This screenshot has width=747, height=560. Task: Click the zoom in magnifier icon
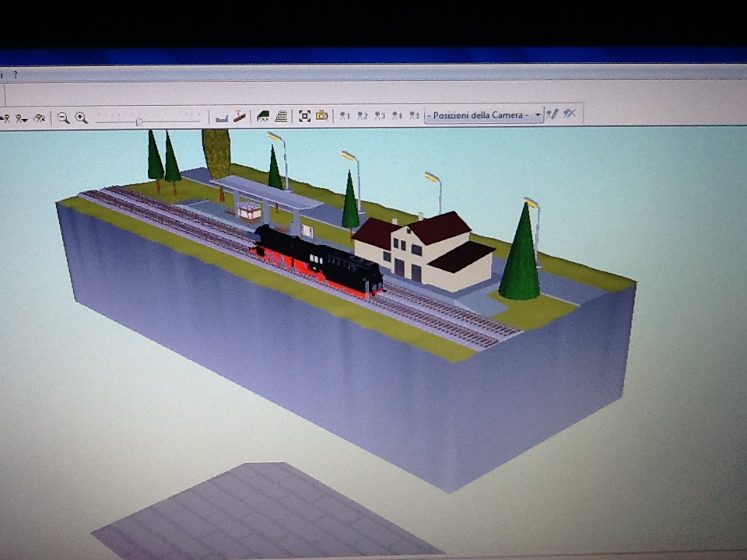click(82, 117)
